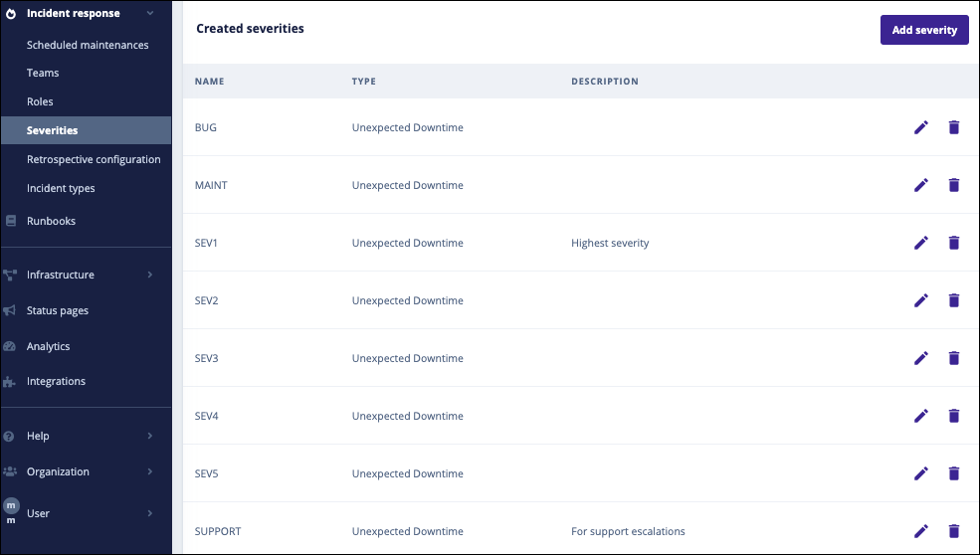Open the Runbooks section
Image resolution: width=980 pixels, height=555 pixels.
pyautogui.click(x=51, y=221)
